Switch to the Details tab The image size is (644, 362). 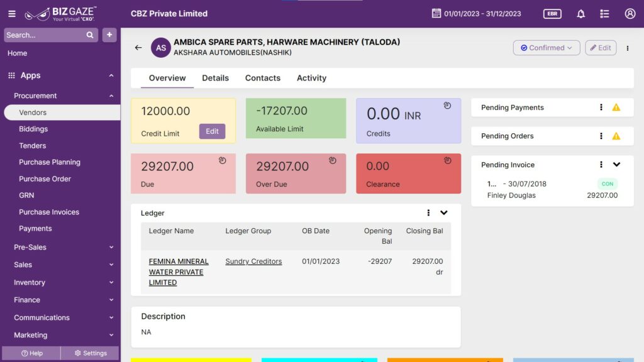click(215, 78)
